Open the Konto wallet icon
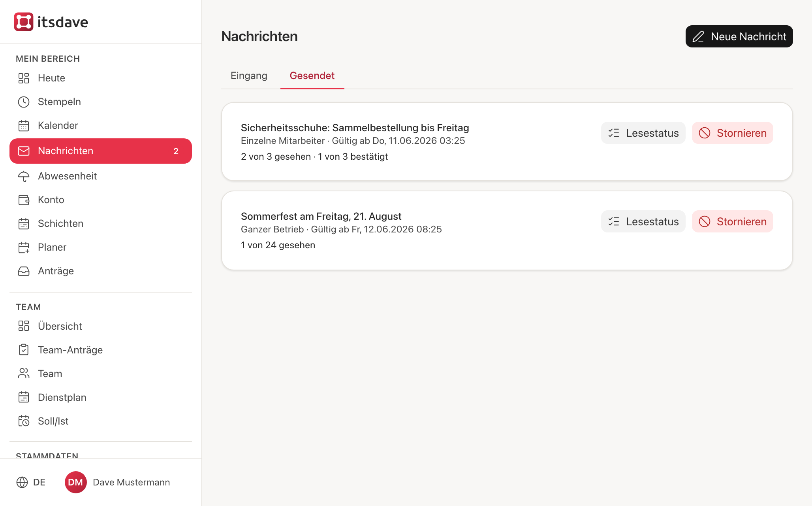Screen dimensions: 812x506 click(x=24, y=200)
